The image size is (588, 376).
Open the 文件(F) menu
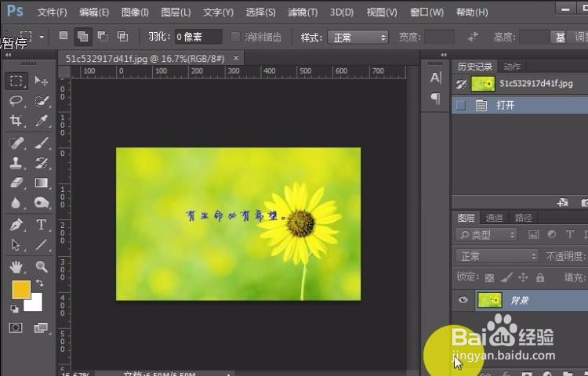[x=52, y=13]
